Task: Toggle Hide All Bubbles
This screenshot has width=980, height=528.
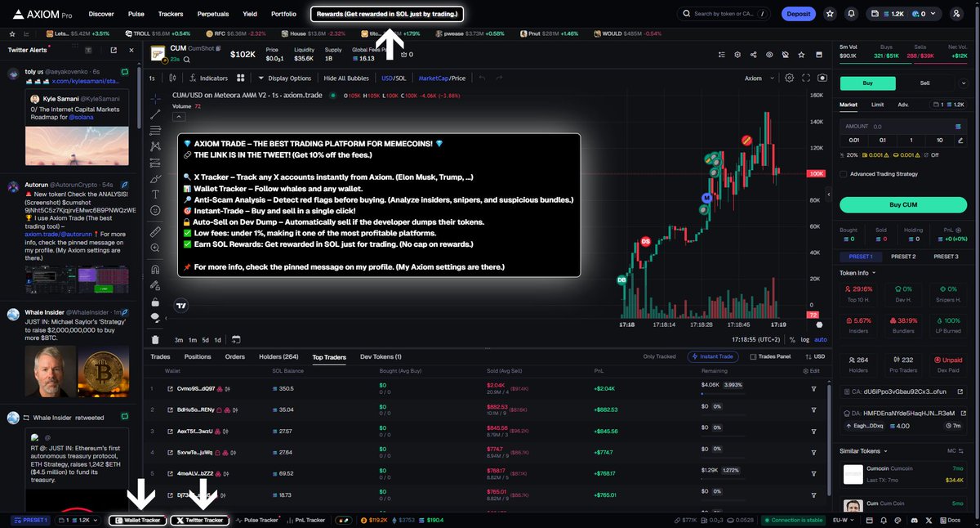Action: click(x=346, y=78)
